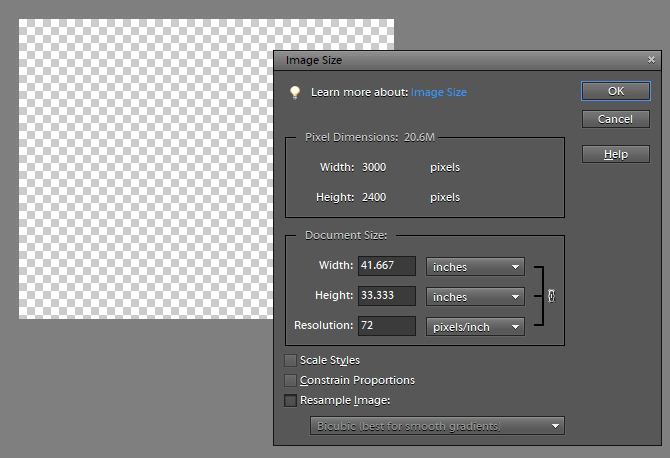Enable the Scale Styles checkbox
This screenshot has width=670, height=458.
coord(291,360)
